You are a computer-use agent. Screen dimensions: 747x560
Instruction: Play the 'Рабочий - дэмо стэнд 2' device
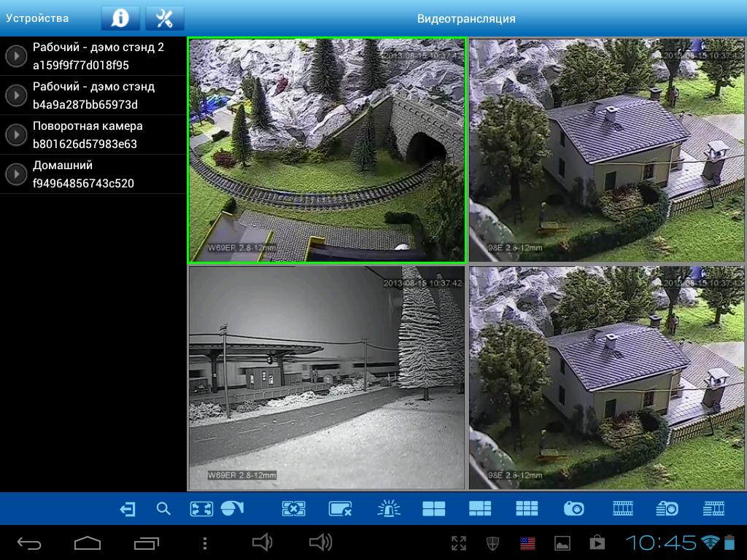pos(16,56)
